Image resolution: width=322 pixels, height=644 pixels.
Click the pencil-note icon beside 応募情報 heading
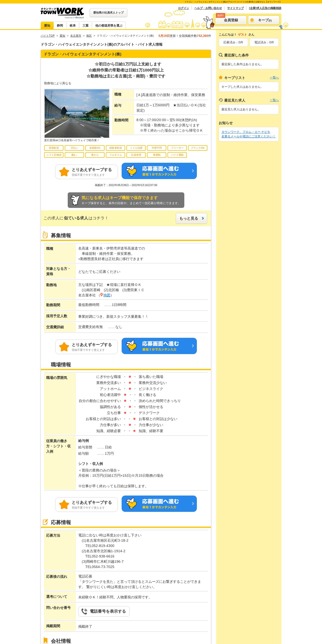[x=45, y=522]
